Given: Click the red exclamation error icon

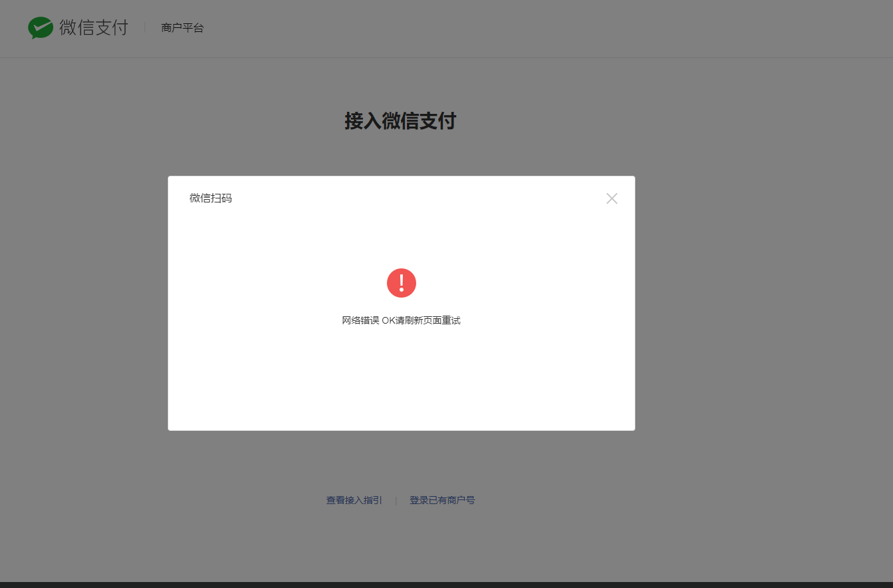Looking at the screenshot, I should click(402, 283).
